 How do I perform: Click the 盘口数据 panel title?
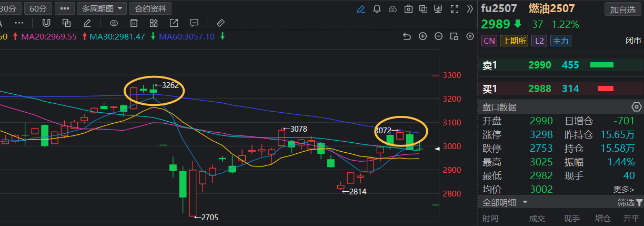point(499,107)
